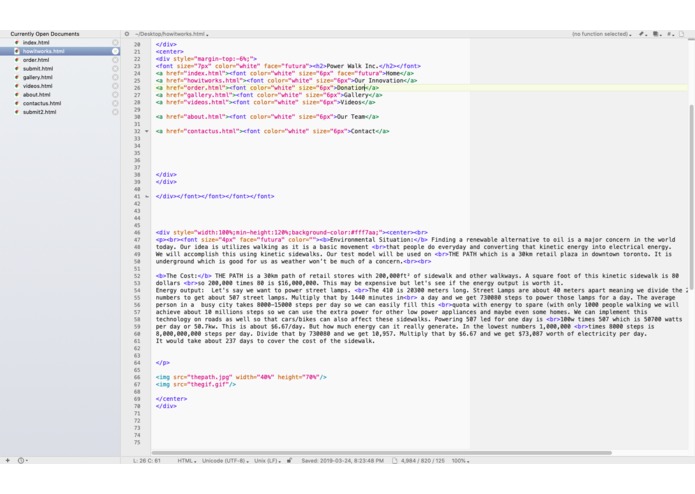
Task: Click the file icon next to index.html
Action: pyautogui.click(x=16, y=43)
